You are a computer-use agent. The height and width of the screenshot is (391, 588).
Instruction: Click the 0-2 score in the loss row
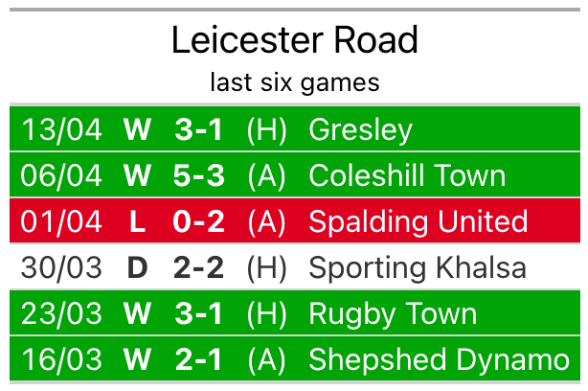click(x=198, y=221)
